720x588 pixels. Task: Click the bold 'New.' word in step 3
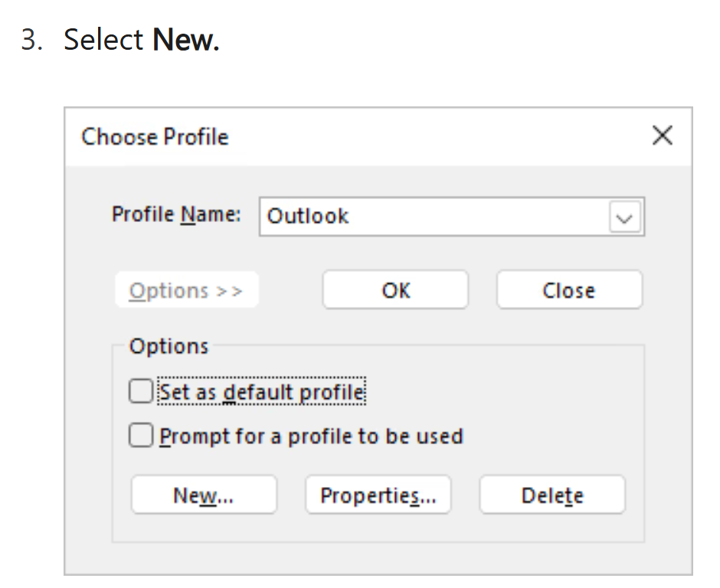pos(186,40)
